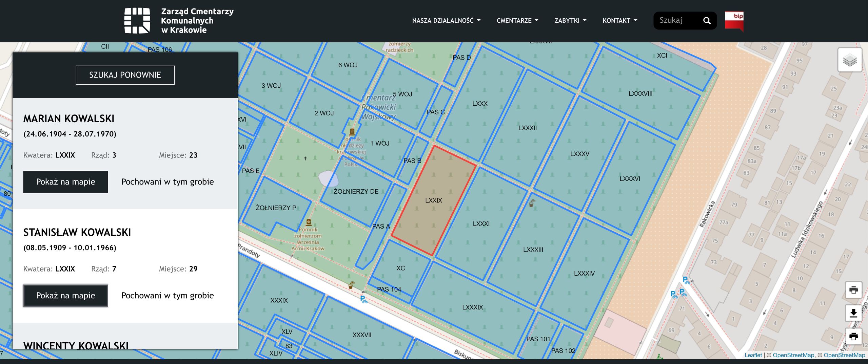
Task: Click the LXXXV section label
Action: tap(580, 154)
